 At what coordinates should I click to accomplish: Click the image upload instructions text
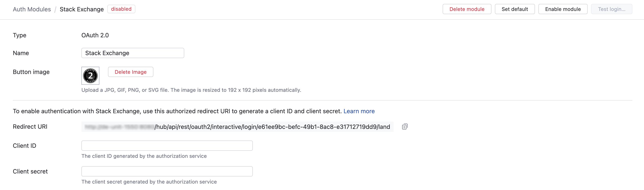click(x=191, y=90)
